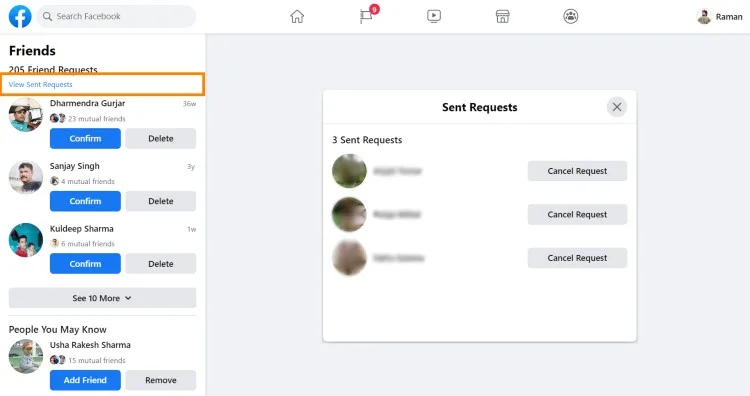The width and height of the screenshot is (750, 396).
Task: Close the Sent Requests dialog
Action: point(617,107)
